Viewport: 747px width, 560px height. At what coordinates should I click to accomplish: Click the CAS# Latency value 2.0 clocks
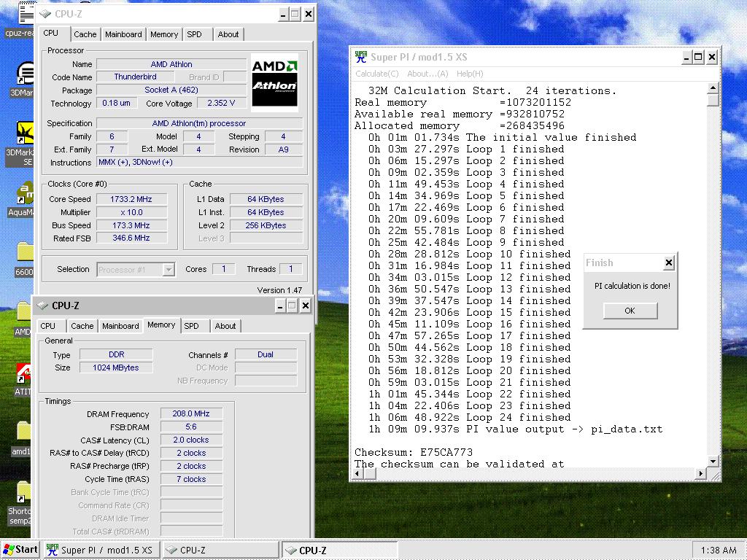(191, 440)
